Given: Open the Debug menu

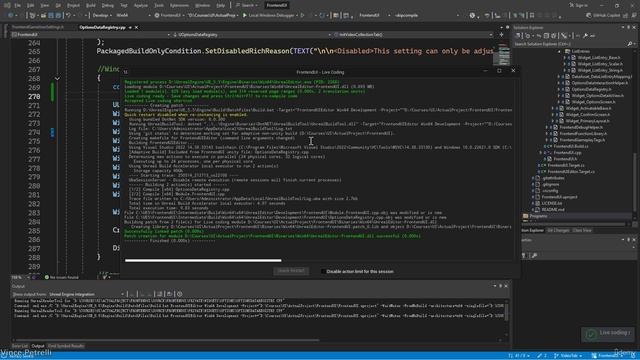Looking at the screenshot, I should [107, 5].
